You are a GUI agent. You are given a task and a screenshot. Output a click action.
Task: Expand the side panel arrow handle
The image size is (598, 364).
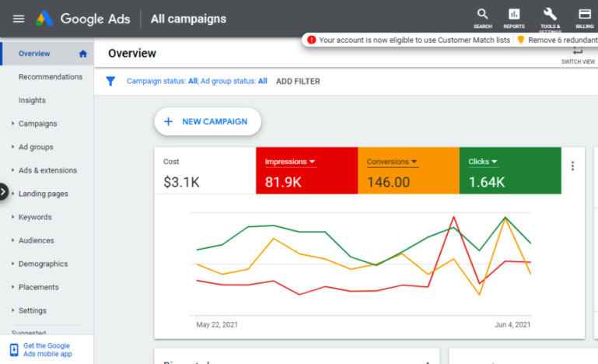(4, 191)
